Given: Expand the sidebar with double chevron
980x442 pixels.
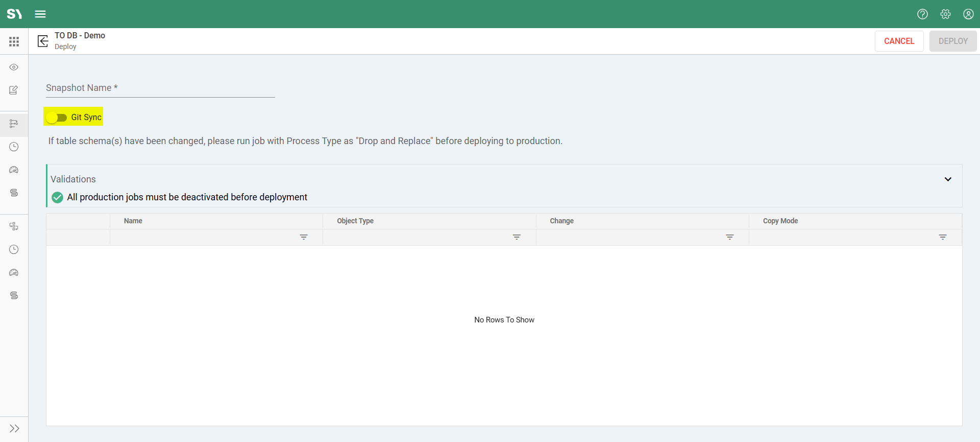Looking at the screenshot, I should pos(14,428).
